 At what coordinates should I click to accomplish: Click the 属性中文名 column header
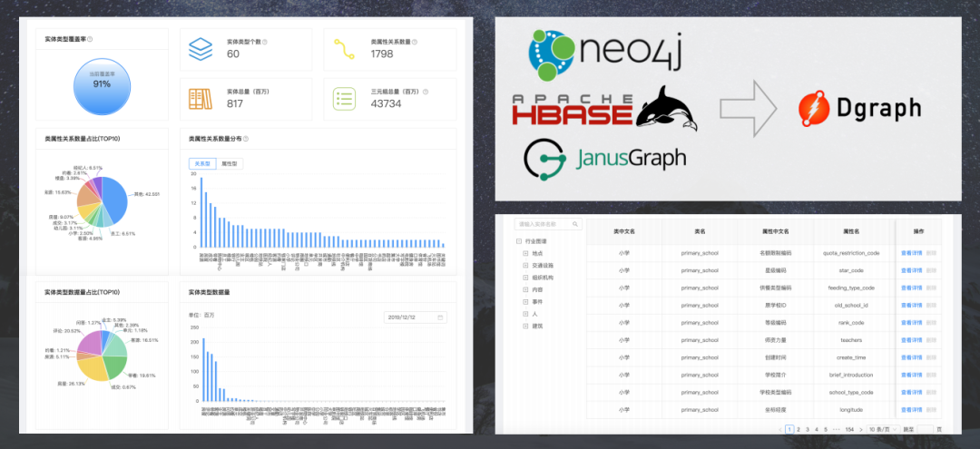pos(776,231)
